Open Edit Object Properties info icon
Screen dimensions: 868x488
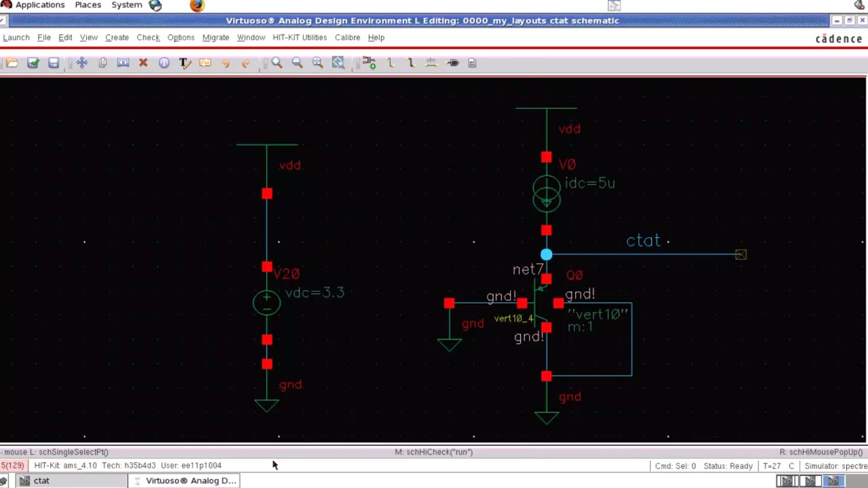click(x=164, y=63)
